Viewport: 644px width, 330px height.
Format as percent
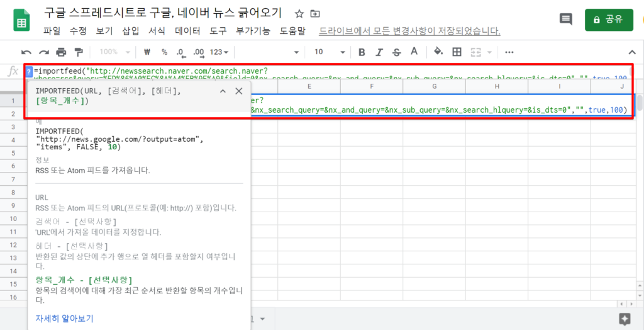(164, 52)
